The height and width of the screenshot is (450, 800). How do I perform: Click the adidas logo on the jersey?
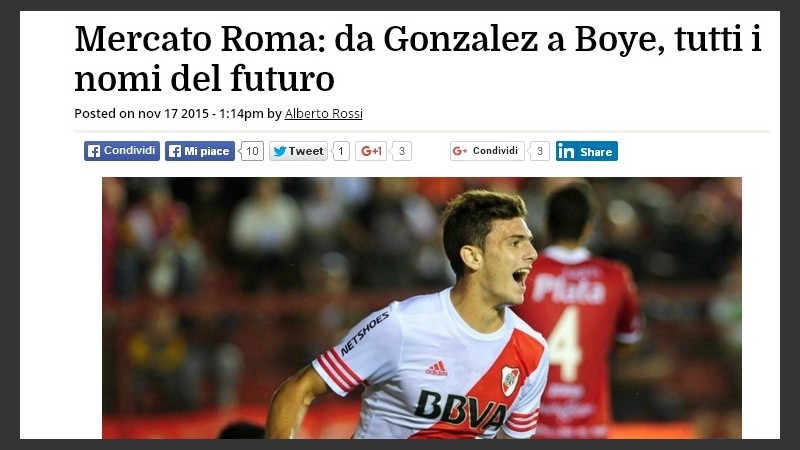point(437,369)
